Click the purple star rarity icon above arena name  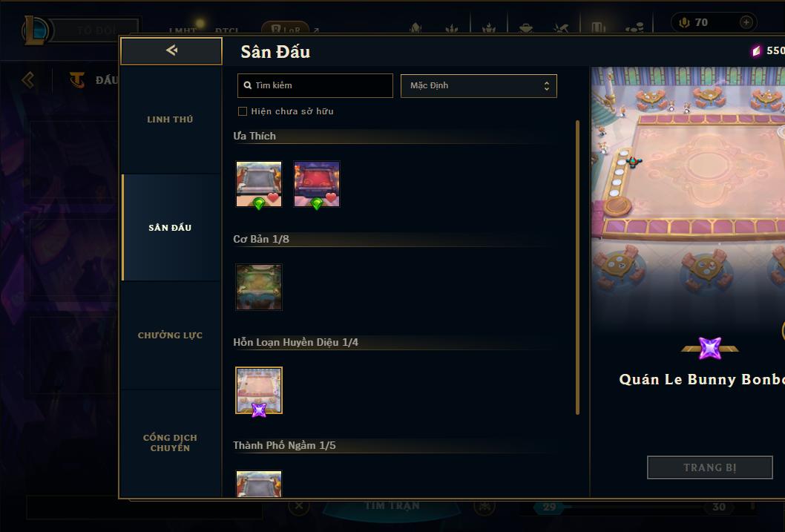(x=710, y=348)
